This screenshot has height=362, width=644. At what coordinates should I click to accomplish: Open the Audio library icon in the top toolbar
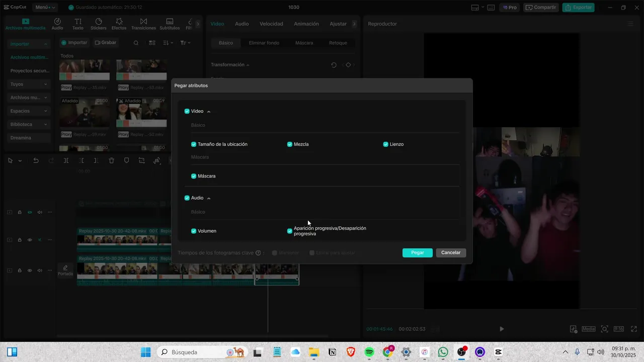click(57, 24)
